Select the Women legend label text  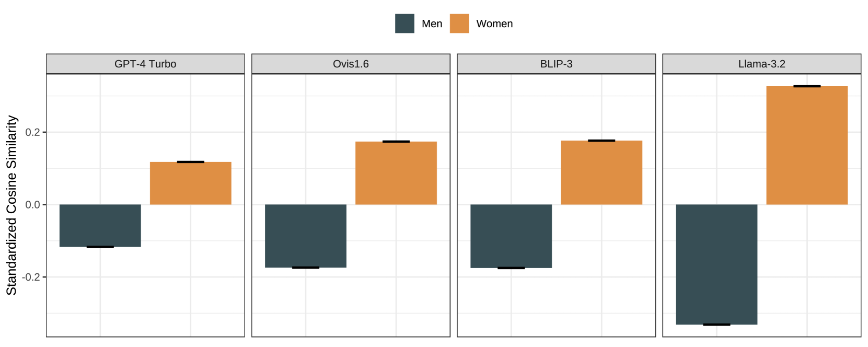pos(494,24)
